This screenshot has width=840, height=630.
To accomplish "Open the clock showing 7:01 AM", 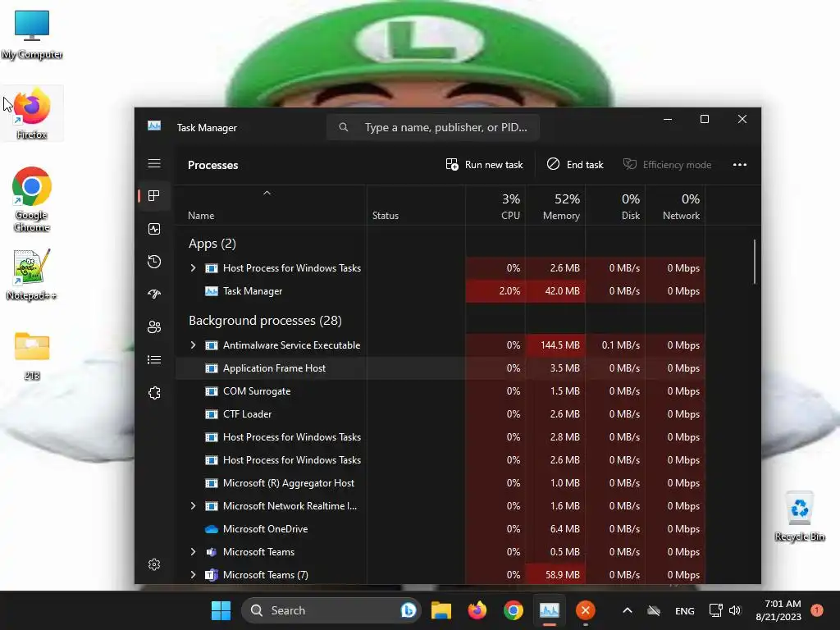I will (x=778, y=610).
